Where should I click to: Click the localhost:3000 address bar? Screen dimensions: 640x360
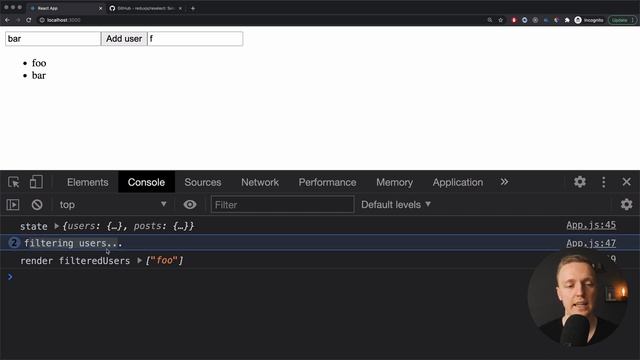[x=261, y=20]
